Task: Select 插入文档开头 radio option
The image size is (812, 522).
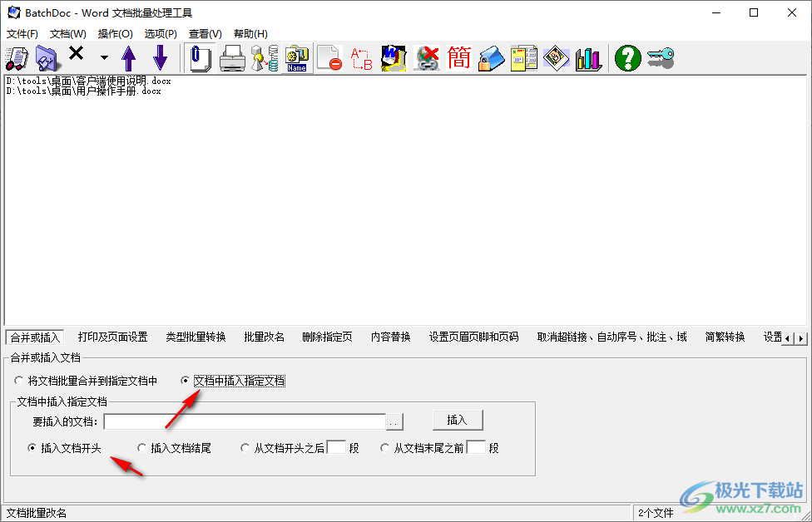Action: pos(64,448)
